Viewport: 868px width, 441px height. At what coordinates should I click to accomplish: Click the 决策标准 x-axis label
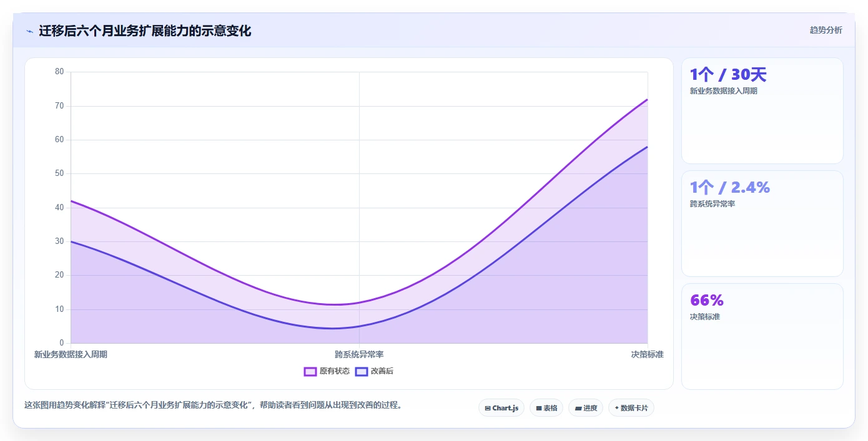[647, 354]
